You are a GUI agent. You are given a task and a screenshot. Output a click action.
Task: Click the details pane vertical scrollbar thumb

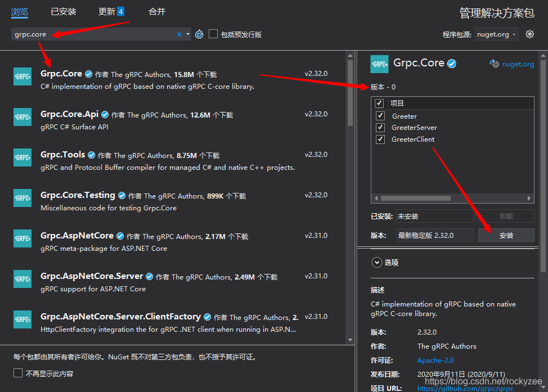point(543,165)
